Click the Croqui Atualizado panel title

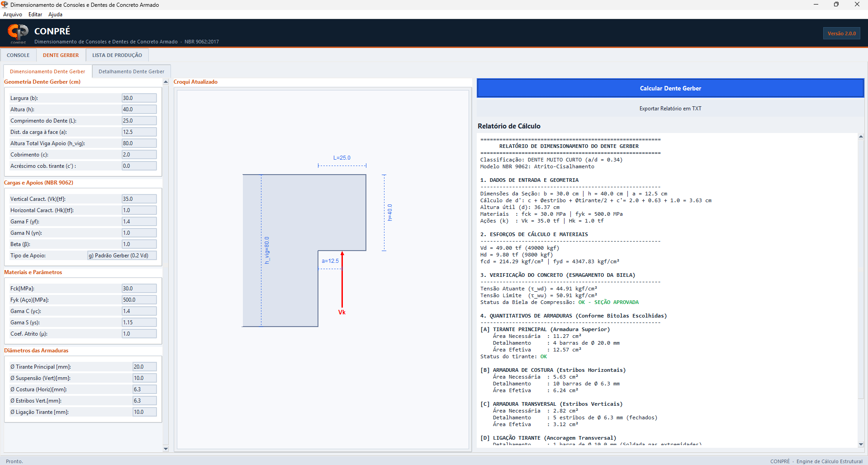195,82
